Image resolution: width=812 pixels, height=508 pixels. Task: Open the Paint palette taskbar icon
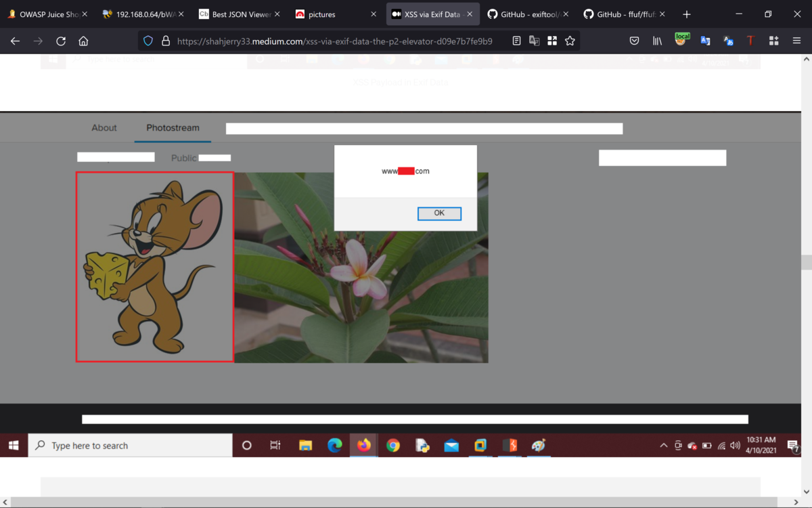point(539,446)
